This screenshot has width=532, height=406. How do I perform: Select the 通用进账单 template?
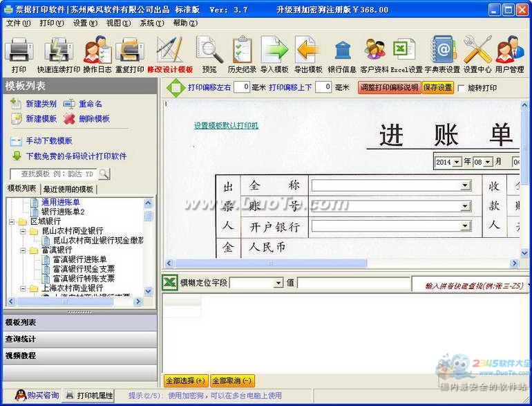click(x=60, y=202)
